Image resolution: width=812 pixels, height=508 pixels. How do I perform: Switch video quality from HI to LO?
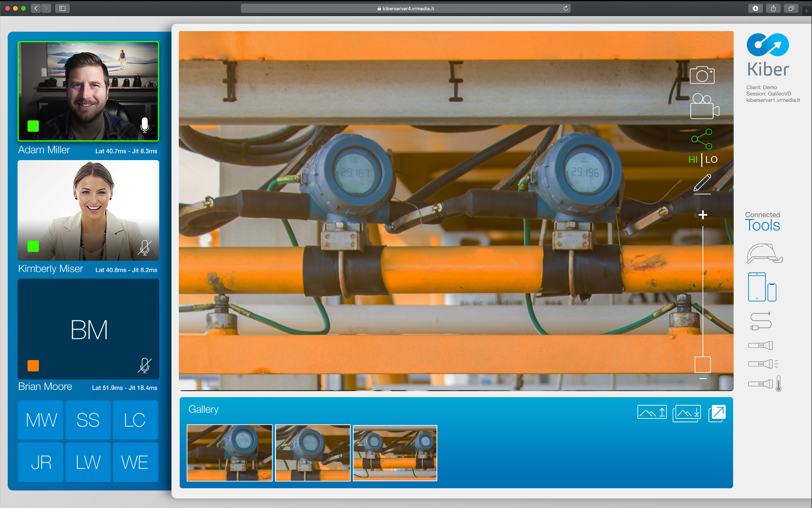[712, 159]
